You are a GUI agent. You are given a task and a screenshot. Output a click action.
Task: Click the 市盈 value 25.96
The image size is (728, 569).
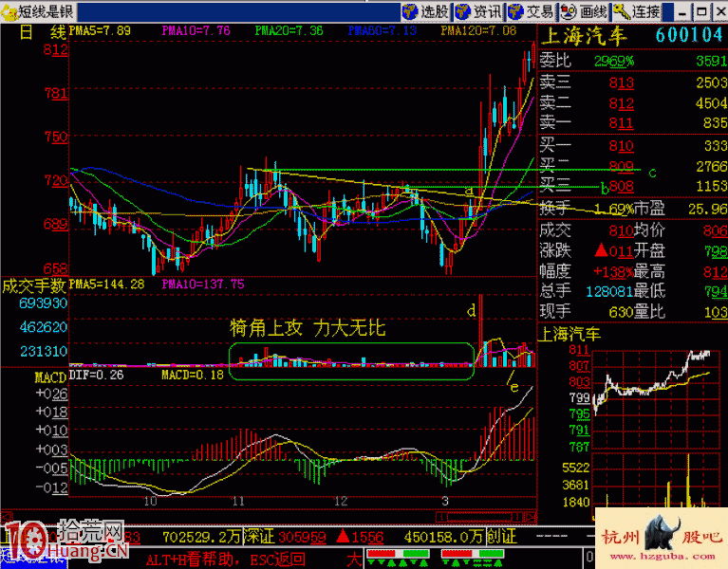point(707,210)
